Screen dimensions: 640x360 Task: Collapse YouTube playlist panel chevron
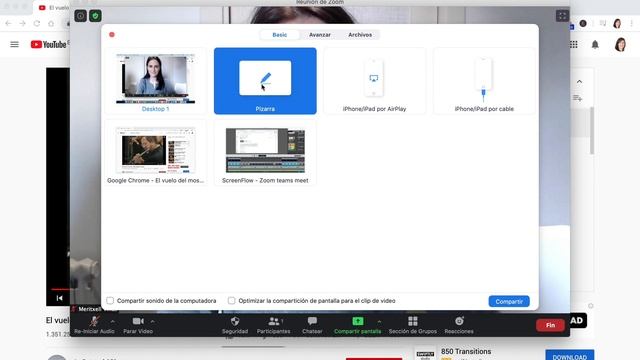[x=579, y=82]
